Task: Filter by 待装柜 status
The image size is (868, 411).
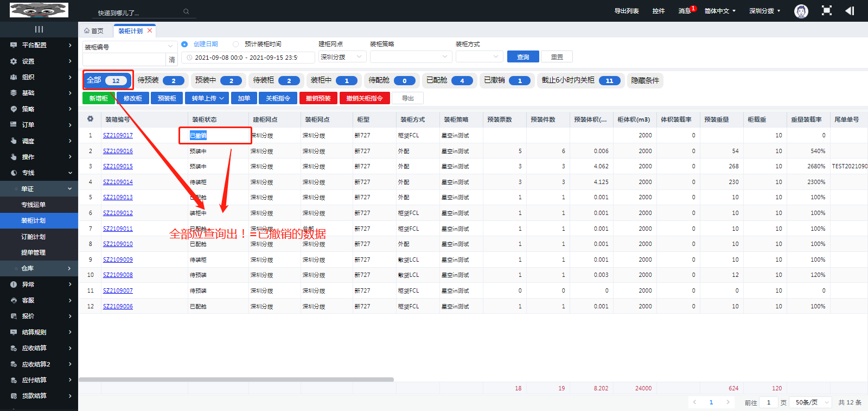Action: click(x=276, y=80)
